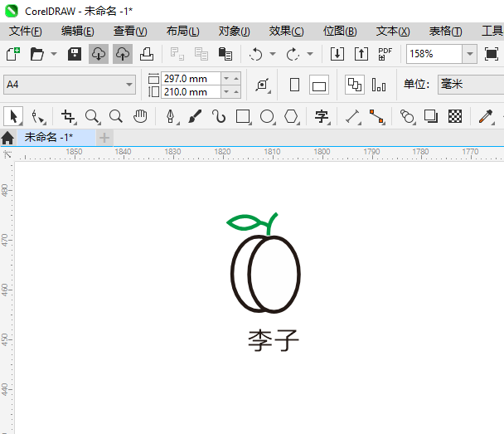Set landscape page orientation

[319, 85]
